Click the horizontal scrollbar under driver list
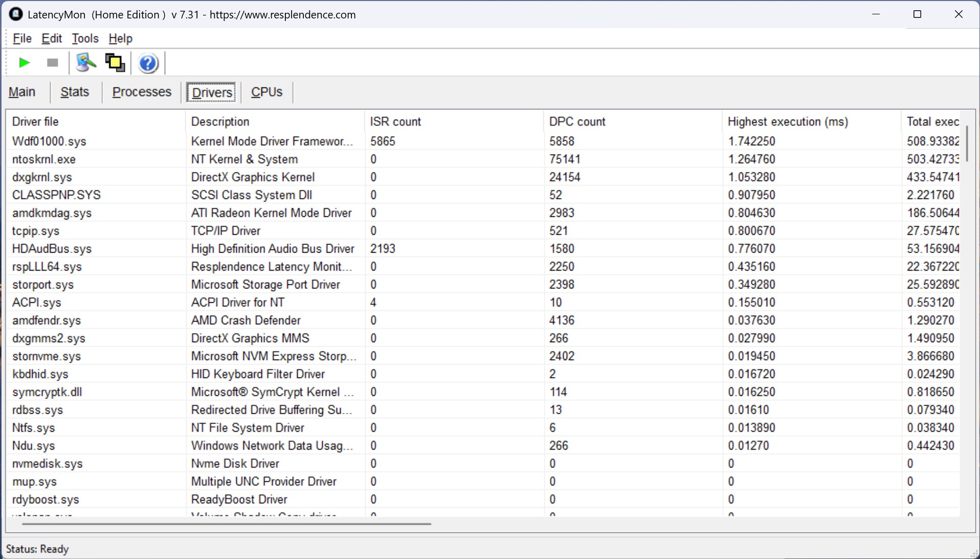This screenshot has width=980, height=559. (226, 524)
